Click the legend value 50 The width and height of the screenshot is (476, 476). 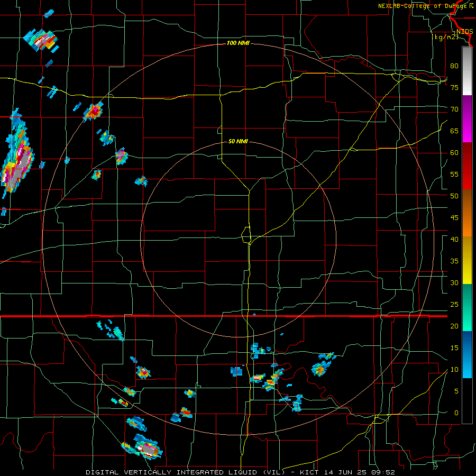(x=454, y=196)
